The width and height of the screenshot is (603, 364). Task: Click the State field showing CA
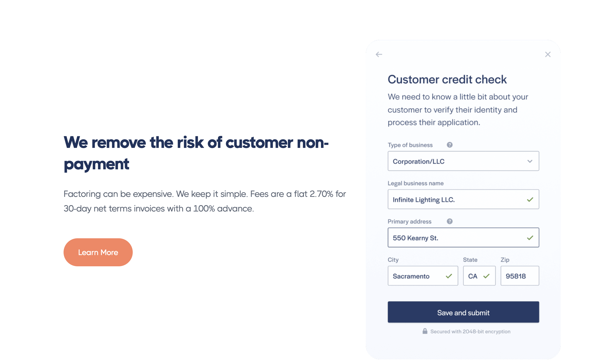473,276
